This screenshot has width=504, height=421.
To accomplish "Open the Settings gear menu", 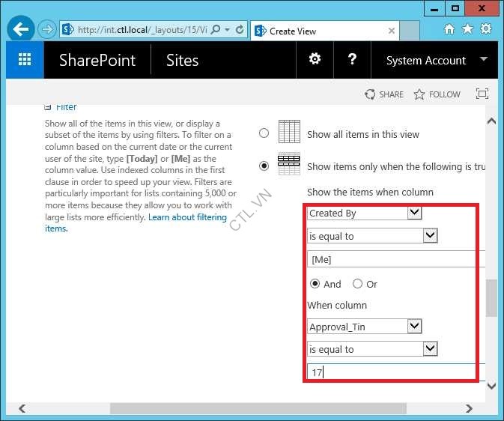I will pos(315,60).
